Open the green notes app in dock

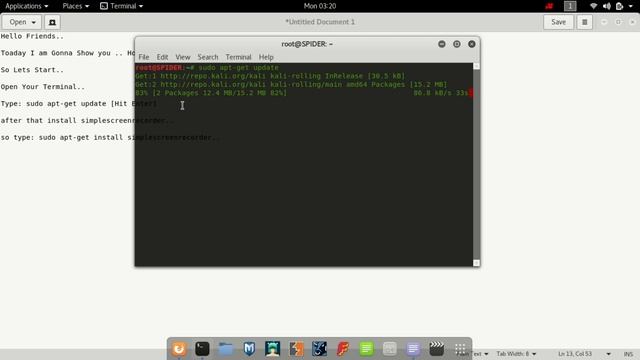coord(366,349)
